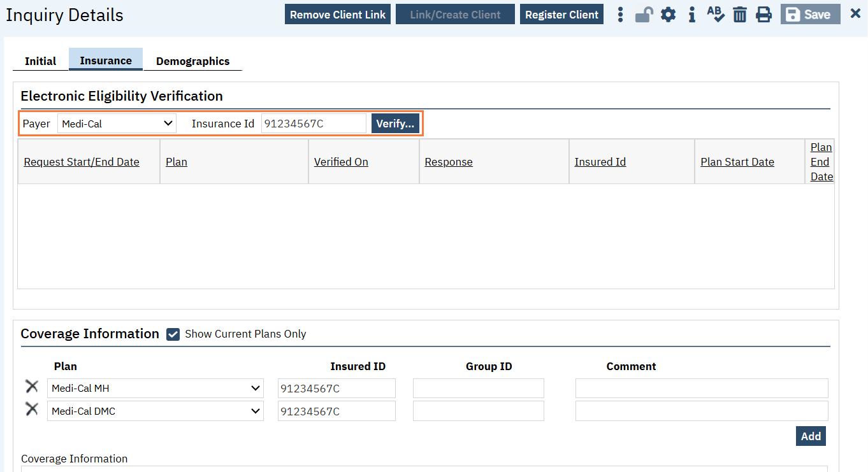Expand the Medi-Cal DMC plan dropdown
Screen dimensions: 868x472
pos(155,411)
